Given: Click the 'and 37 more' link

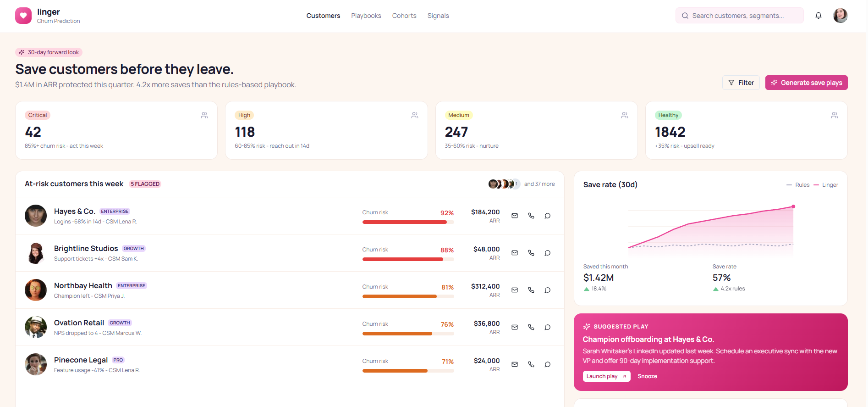Looking at the screenshot, I should point(539,184).
